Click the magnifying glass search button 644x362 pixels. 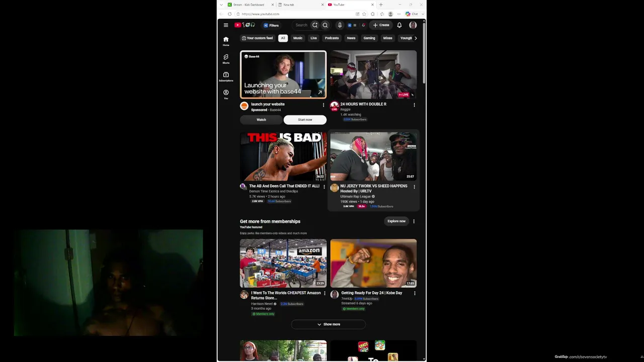pos(325,25)
